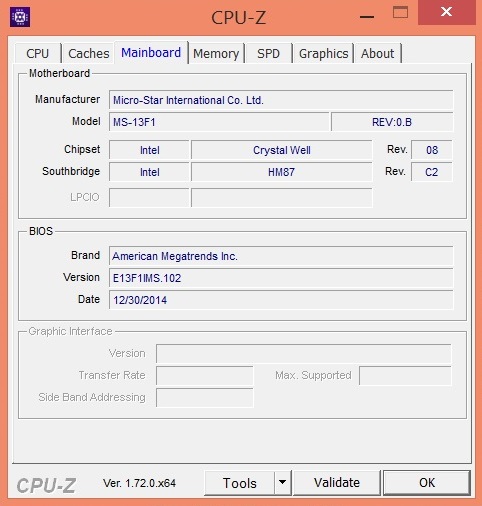Viewport: 482px width, 506px height.
Task: Click the Tools button
Action: pos(239,482)
